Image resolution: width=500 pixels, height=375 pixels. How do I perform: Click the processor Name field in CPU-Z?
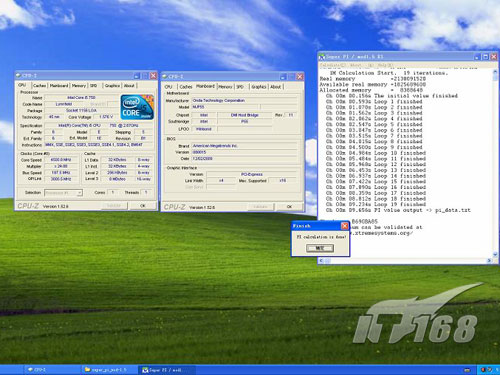coord(82,98)
